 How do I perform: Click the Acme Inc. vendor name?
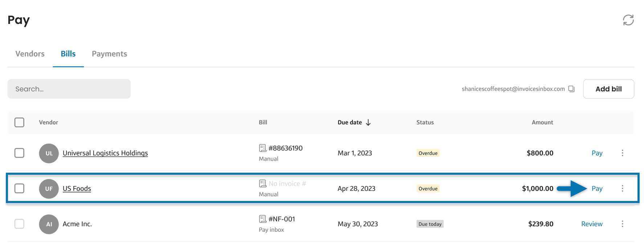(x=77, y=224)
